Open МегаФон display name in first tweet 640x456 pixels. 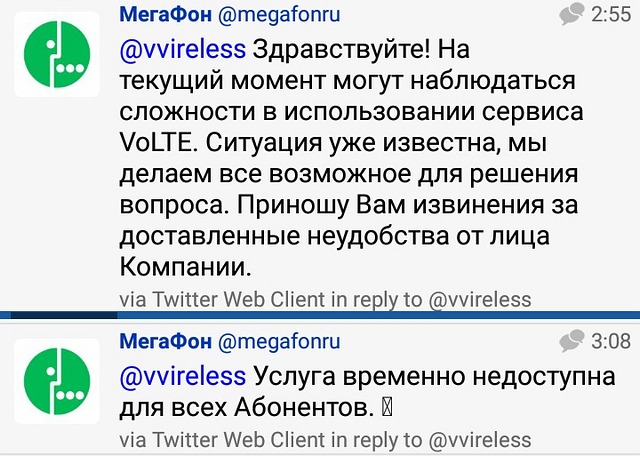[x=165, y=14]
